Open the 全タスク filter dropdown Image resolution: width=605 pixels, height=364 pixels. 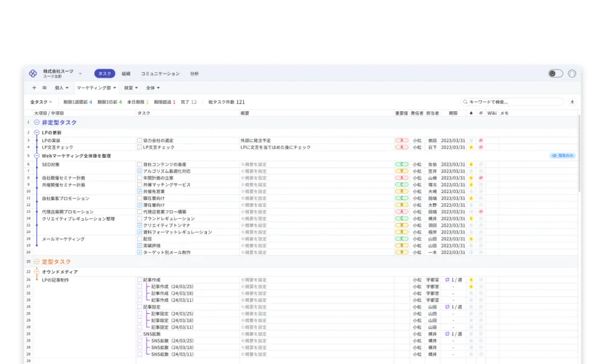tap(41, 102)
